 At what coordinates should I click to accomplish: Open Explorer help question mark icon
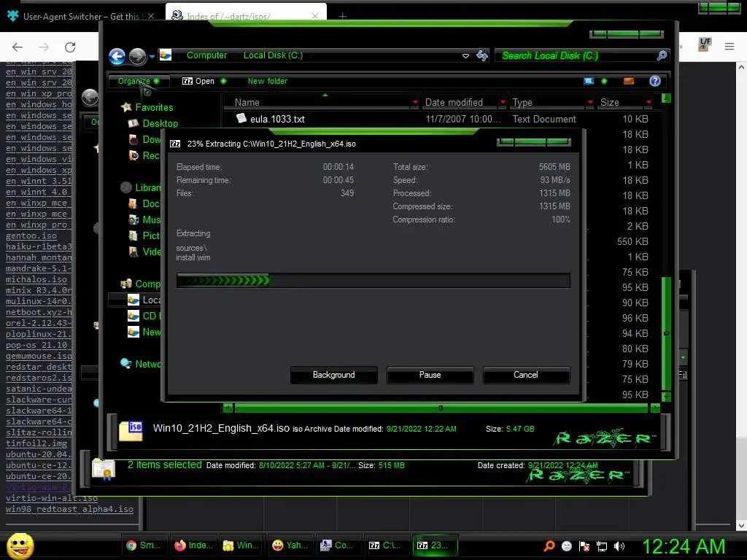point(655,81)
